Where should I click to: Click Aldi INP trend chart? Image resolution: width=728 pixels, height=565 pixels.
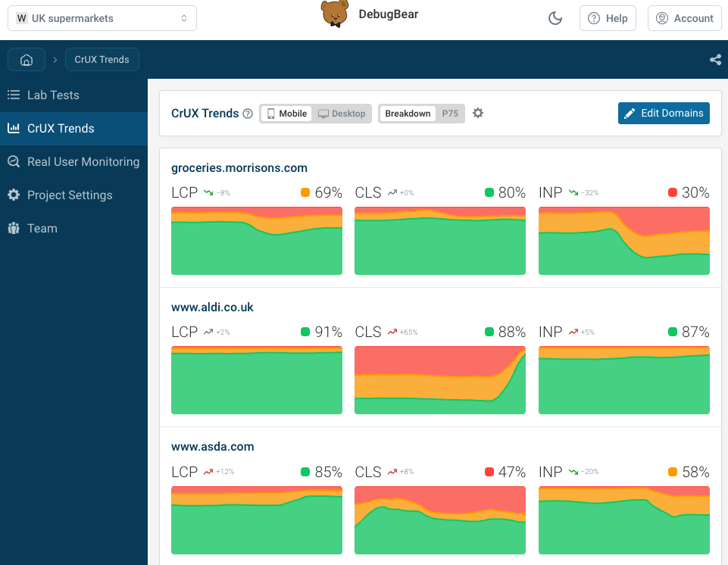point(624,380)
